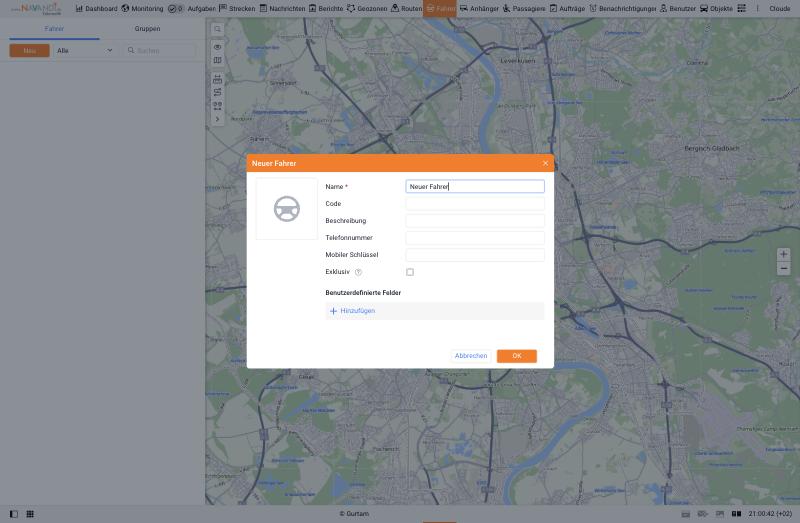The height and width of the screenshot is (523, 800).
Task: Click the driver steering wheel image placeholder
Action: click(287, 209)
